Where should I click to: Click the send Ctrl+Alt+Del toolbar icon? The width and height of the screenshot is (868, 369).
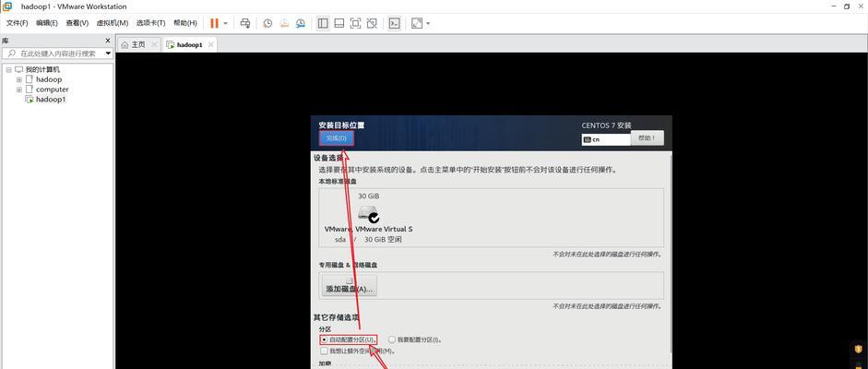[x=245, y=23]
